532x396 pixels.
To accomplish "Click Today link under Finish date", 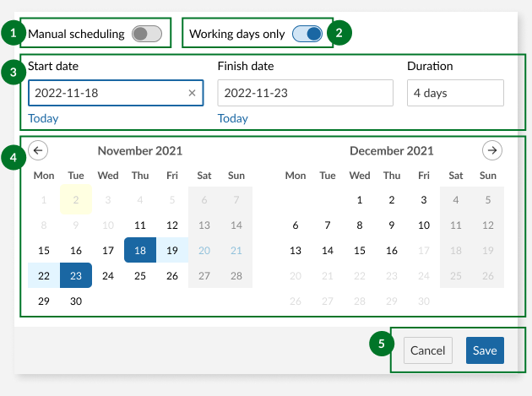I will pyautogui.click(x=233, y=118).
